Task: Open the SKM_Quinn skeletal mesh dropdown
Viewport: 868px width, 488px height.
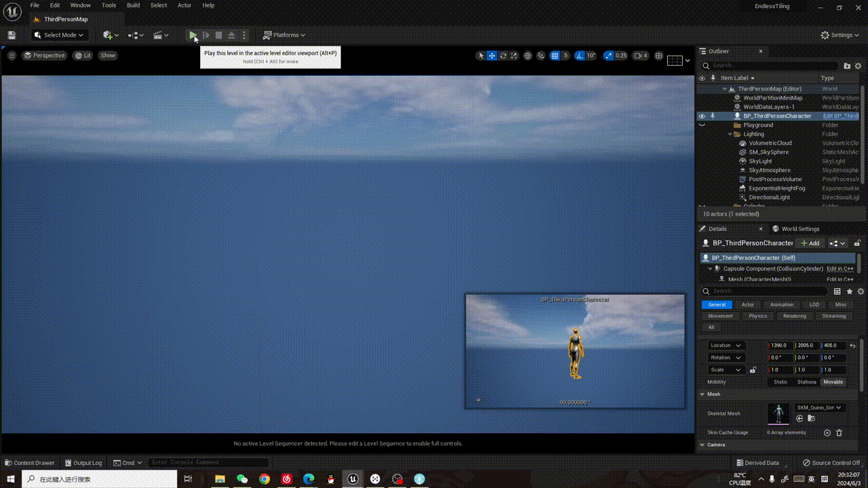Action: (x=819, y=408)
